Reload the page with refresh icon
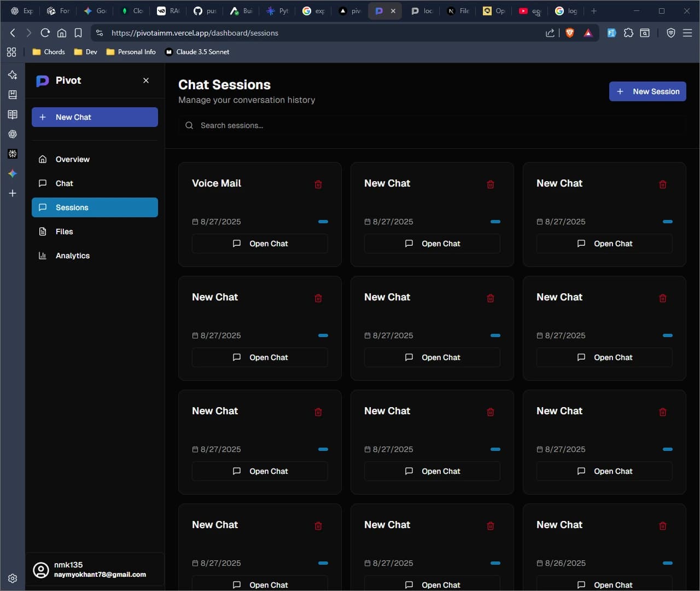 pyautogui.click(x=45, y=33)
